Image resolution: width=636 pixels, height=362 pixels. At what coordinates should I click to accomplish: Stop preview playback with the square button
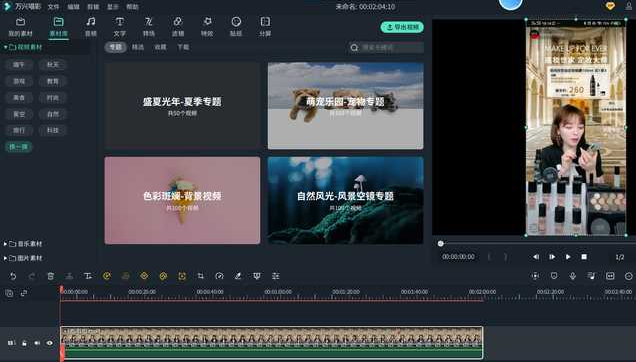point(584,257)
